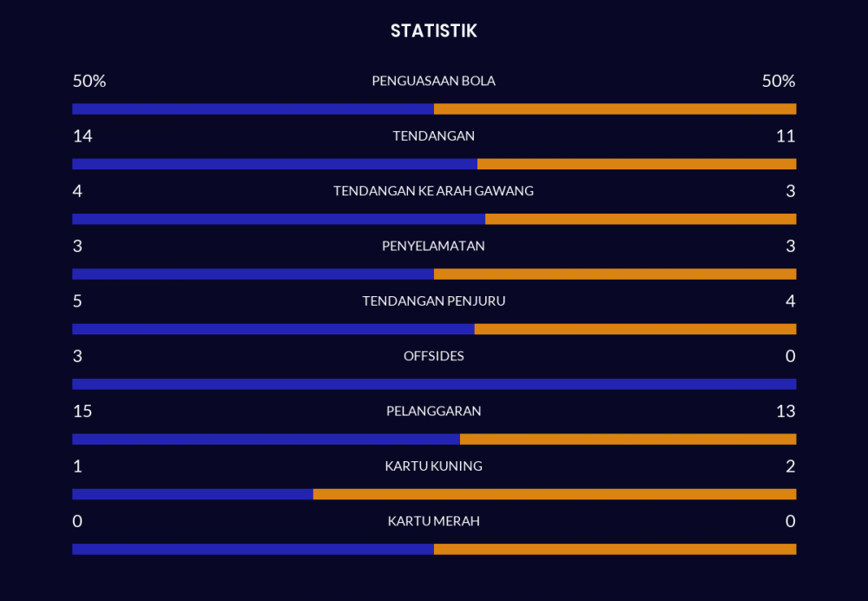Viewport: 868px width, 601px height.
Task: Click the right Kartu Kuning value 2
Action: coord(790,466)
